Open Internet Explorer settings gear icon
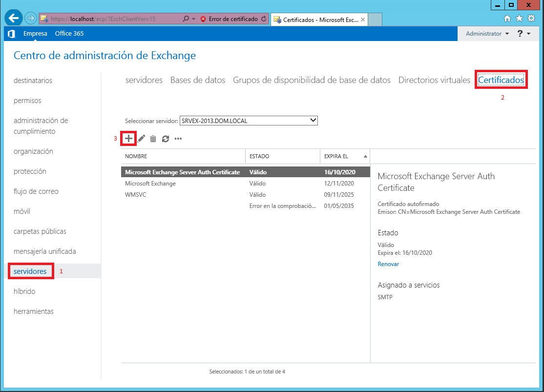The width and height of the screenshot is (544, 392). (531, 18)
